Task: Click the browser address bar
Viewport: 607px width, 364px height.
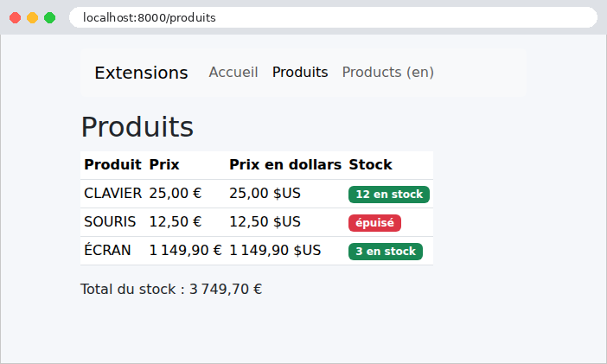Action: click(333, 17)
